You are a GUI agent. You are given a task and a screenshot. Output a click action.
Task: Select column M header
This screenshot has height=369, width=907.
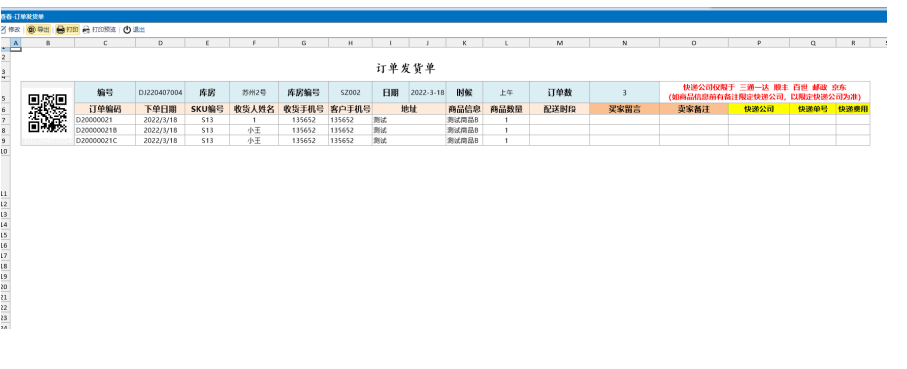point(559,43)
